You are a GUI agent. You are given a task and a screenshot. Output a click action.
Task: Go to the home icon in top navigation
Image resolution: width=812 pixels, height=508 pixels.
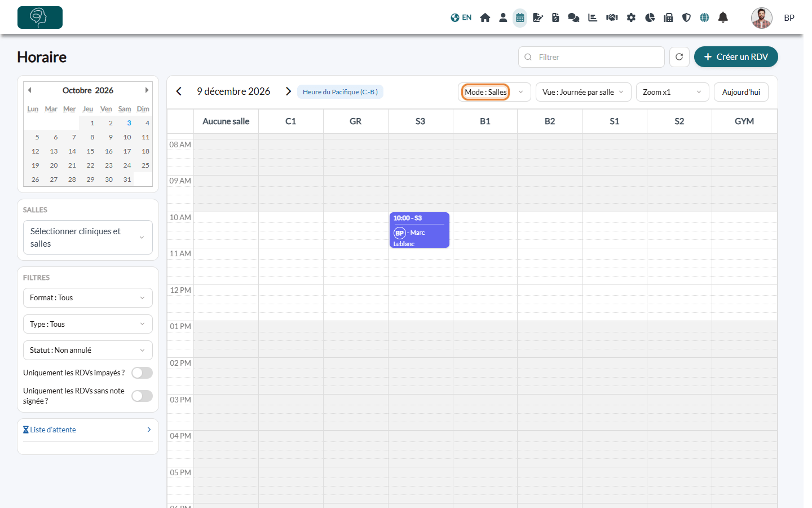pos(485,17)
